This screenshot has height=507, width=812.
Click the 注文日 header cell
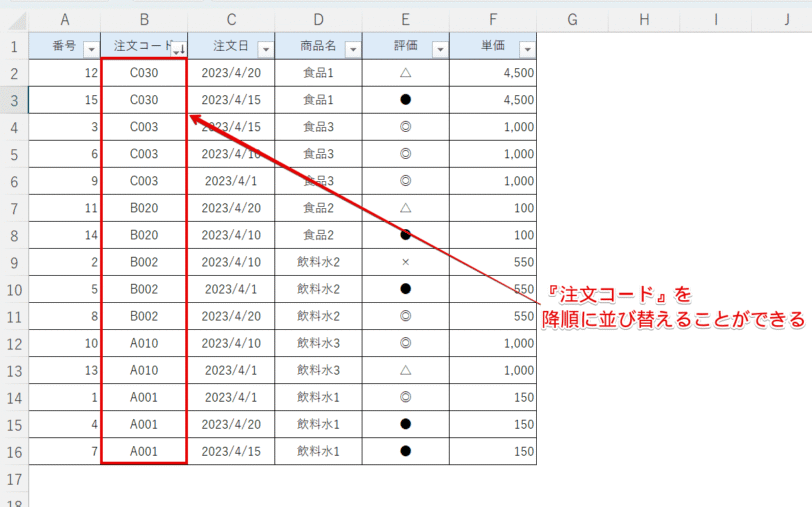(231, 46)
